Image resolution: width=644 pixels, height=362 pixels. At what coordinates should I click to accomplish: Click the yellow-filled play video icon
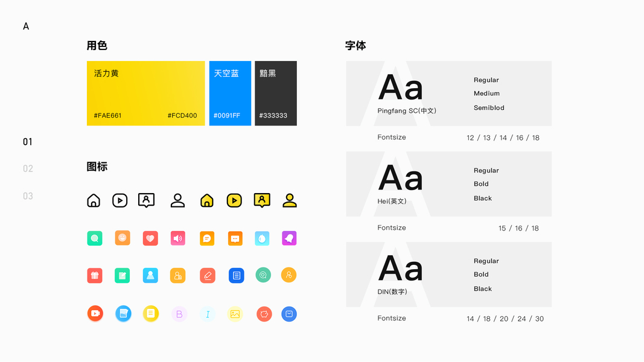(234, 200)
